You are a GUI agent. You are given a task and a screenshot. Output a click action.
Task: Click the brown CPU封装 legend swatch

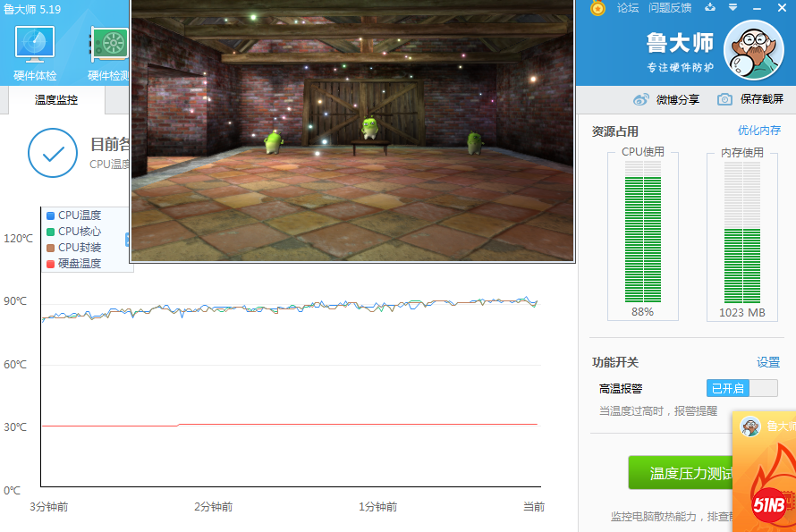tap(50, 249)
